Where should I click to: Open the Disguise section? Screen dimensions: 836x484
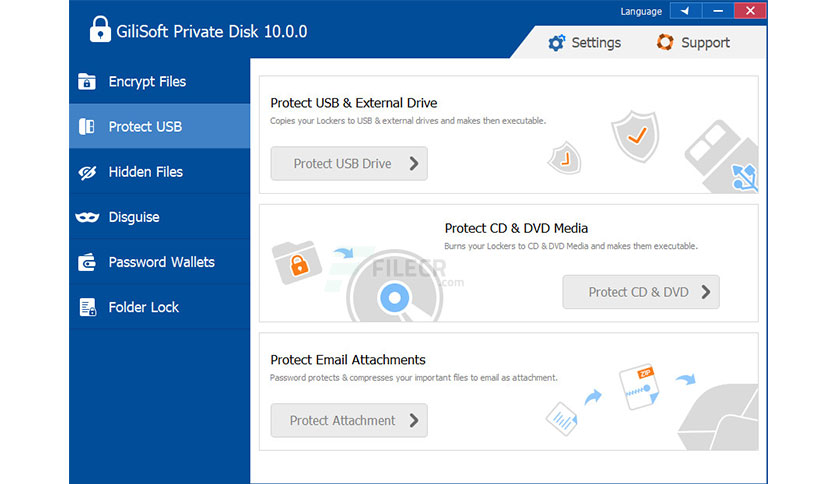(159, 217)
